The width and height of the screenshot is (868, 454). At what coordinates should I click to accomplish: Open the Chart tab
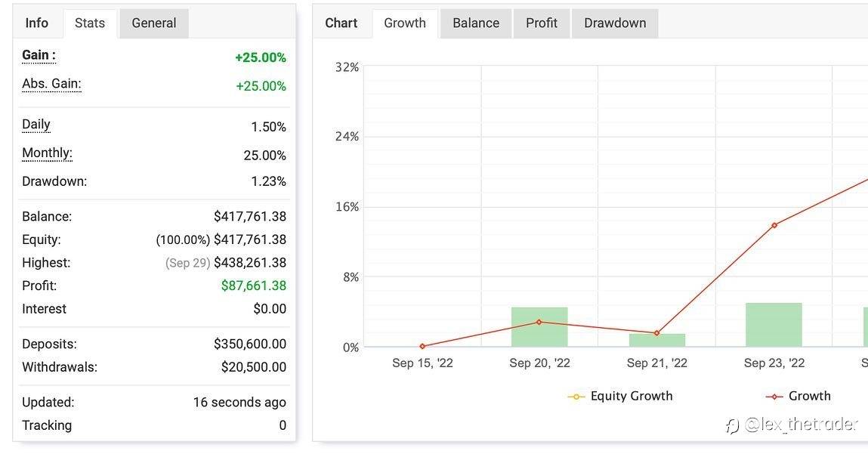click(x=341, y=23)
